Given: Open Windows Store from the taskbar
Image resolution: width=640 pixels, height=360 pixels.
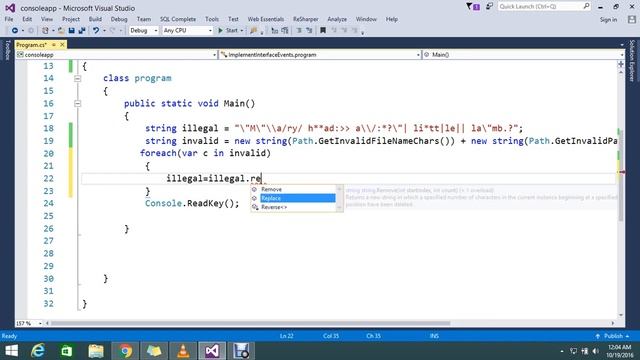Looking at the screenshot, I should pyautogui.click(x=67, y=351).
